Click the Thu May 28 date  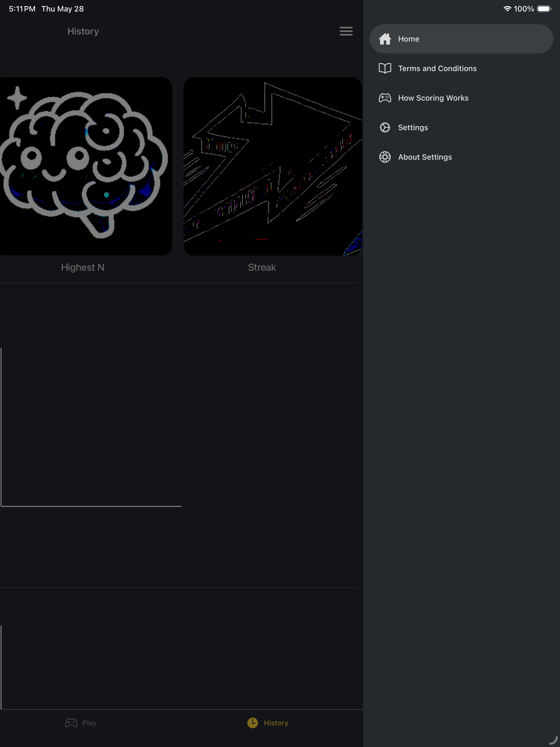[x=63, y=9]
